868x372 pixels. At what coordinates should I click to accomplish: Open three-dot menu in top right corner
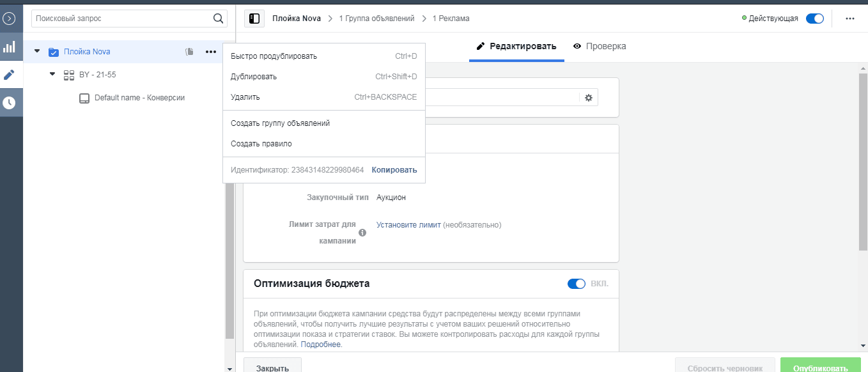[850, 19]
